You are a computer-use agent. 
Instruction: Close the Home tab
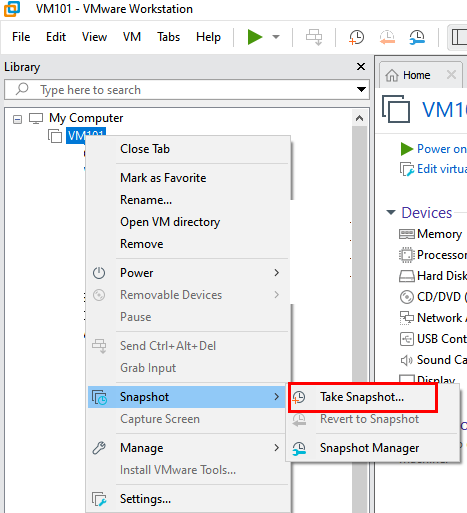point(451,74)
